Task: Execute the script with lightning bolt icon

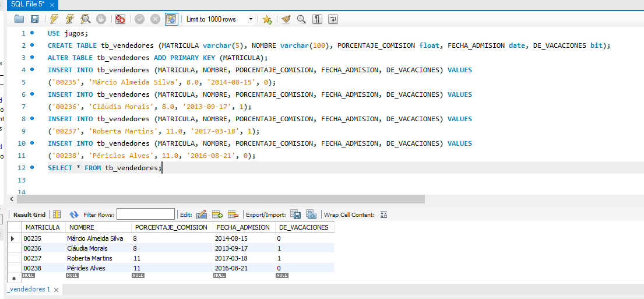Action: tap(54, 19)
